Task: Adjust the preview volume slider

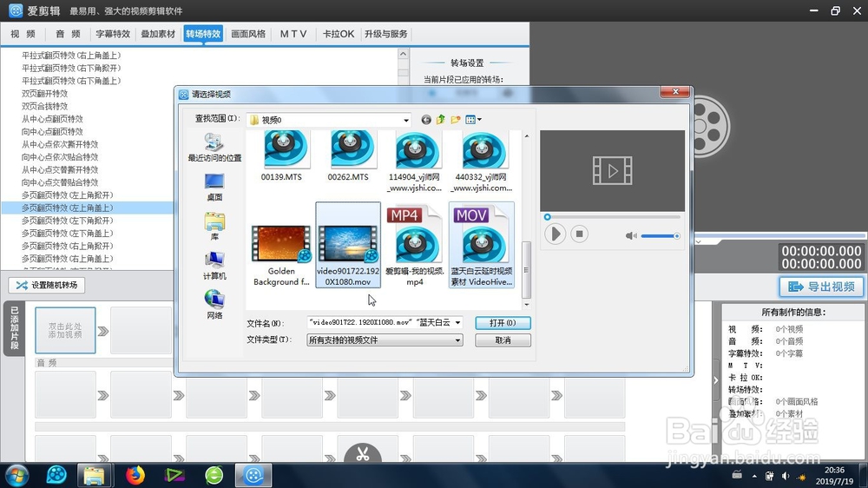Action: [660, 236]
